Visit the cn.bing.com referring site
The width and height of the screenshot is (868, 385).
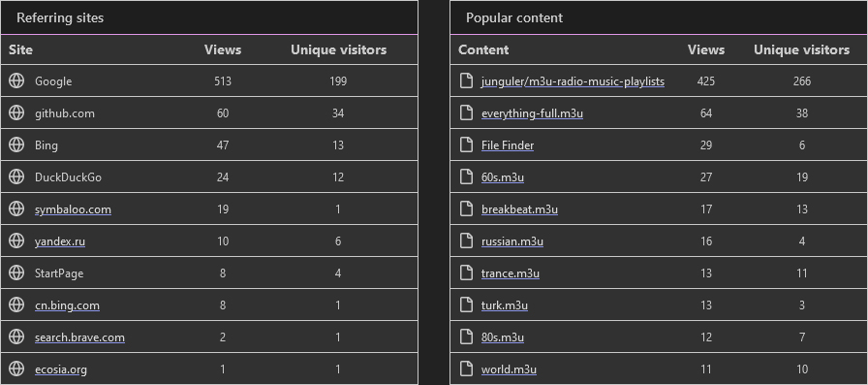67,305
